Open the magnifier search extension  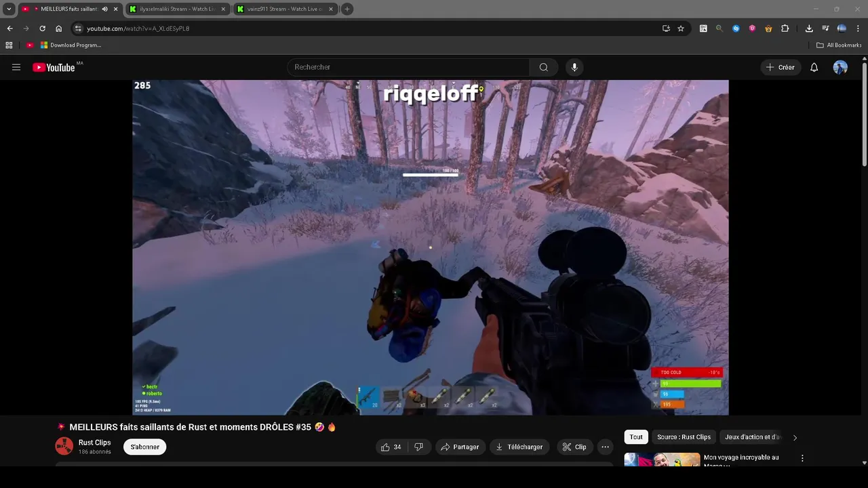pos(719,28)
